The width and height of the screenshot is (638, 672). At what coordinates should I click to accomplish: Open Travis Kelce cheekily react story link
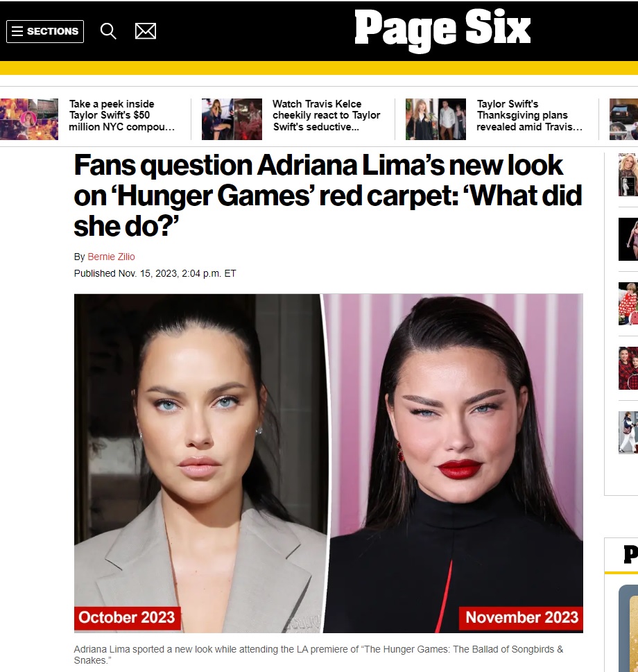click(x=327, y=115)
